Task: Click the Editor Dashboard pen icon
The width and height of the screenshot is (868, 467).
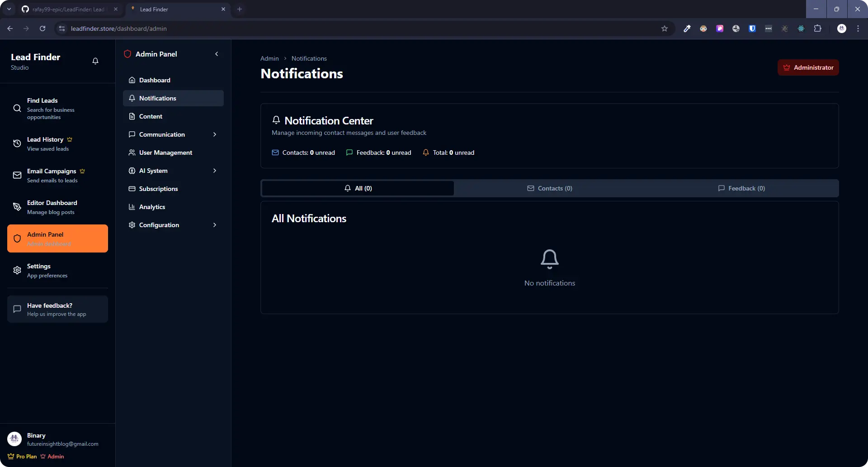Action: tap(17, 207)
